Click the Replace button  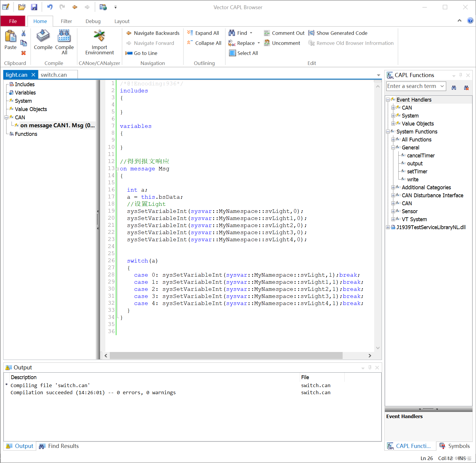click(x=241, y=43)
